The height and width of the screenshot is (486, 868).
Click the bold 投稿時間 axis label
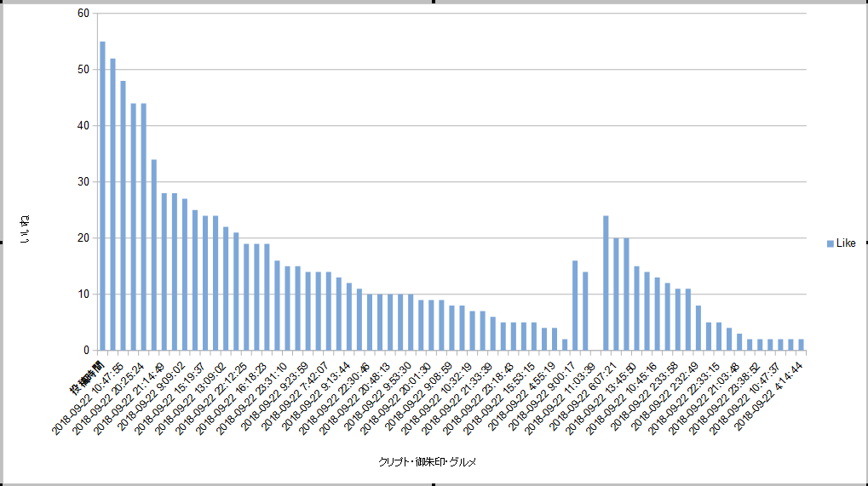86,374
